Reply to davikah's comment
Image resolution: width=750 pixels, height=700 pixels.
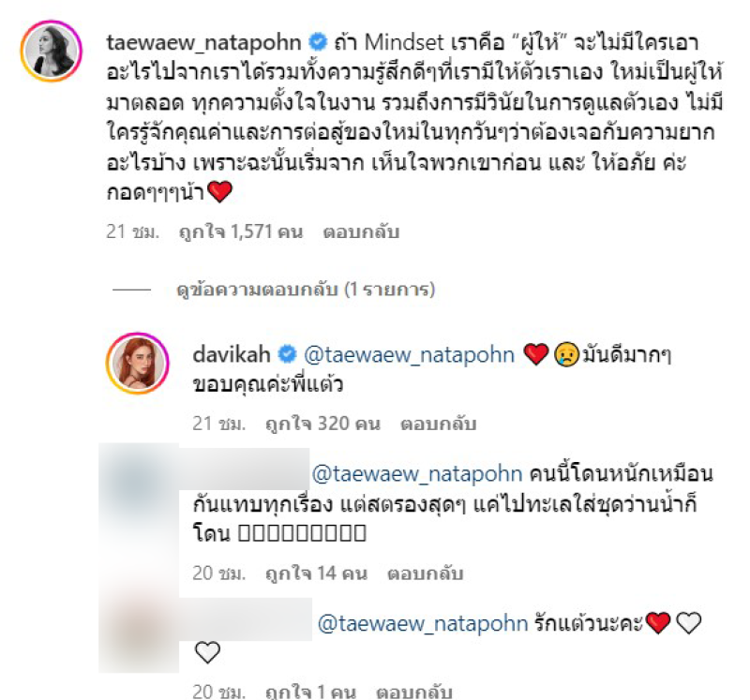point(438,424)
